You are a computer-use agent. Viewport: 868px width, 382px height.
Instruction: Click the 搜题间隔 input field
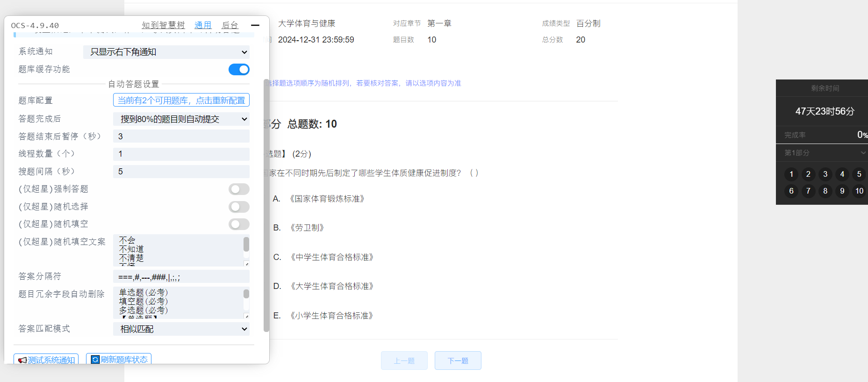pos(181,172)
